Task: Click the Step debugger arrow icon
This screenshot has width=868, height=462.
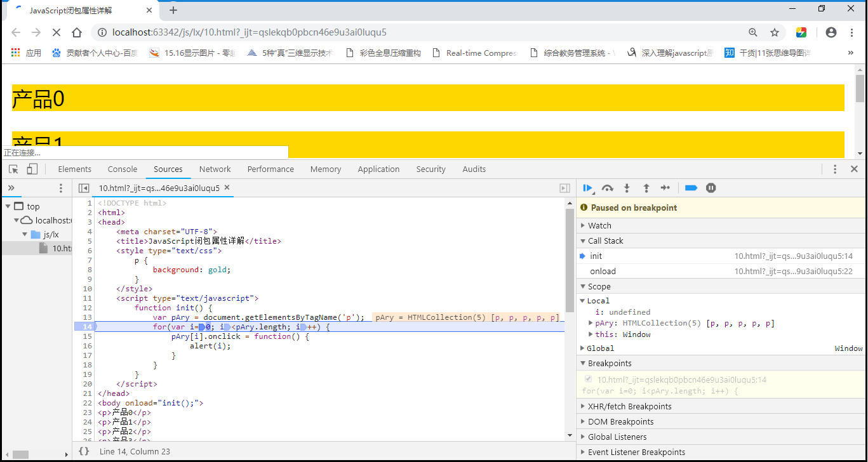Action: (665, 188)
